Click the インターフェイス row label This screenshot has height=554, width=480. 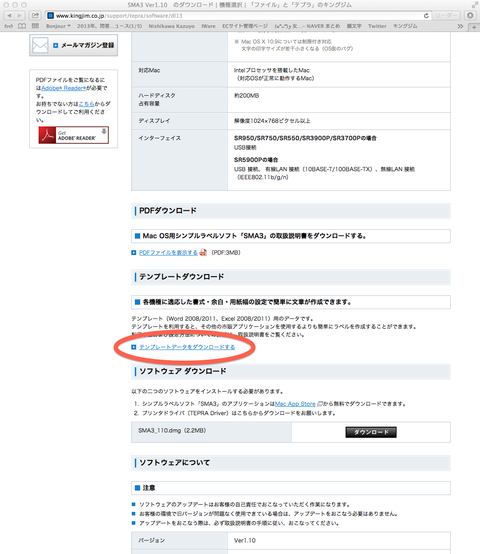click(160, 138)
